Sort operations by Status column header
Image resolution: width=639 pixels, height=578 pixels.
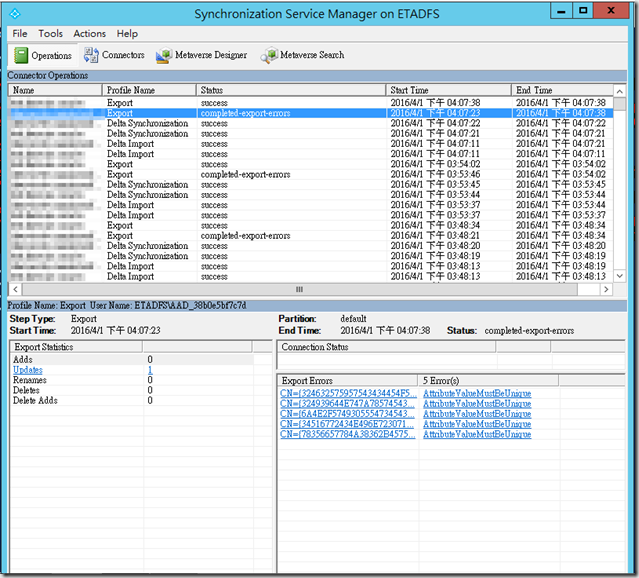click(x=290, y=90)
